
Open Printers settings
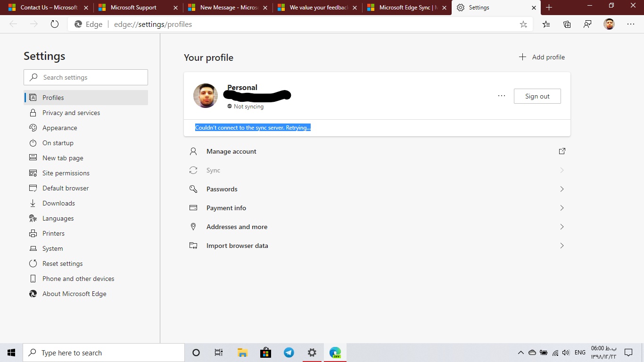pyautogui.click(x=86, y=233)
